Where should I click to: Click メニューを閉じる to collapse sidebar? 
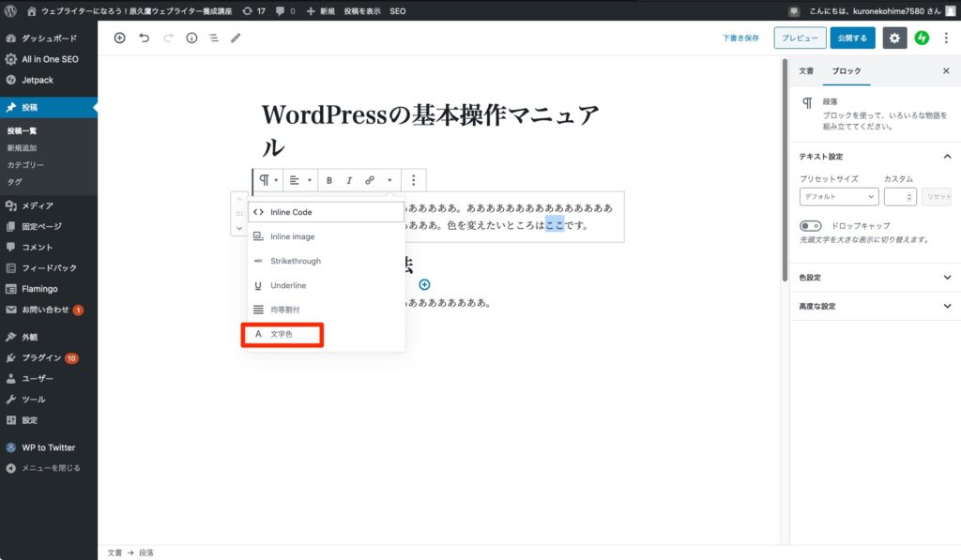49,468
